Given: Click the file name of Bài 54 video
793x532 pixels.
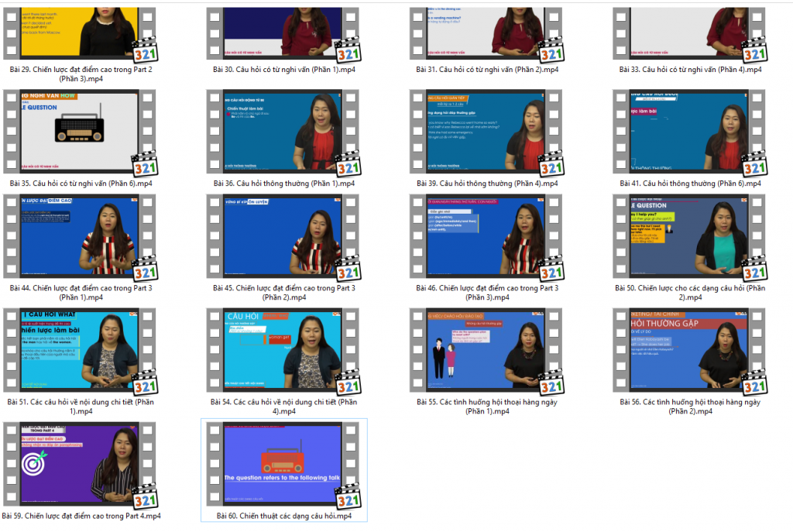Looking at the screenshot, I should (x=283, y=407).
